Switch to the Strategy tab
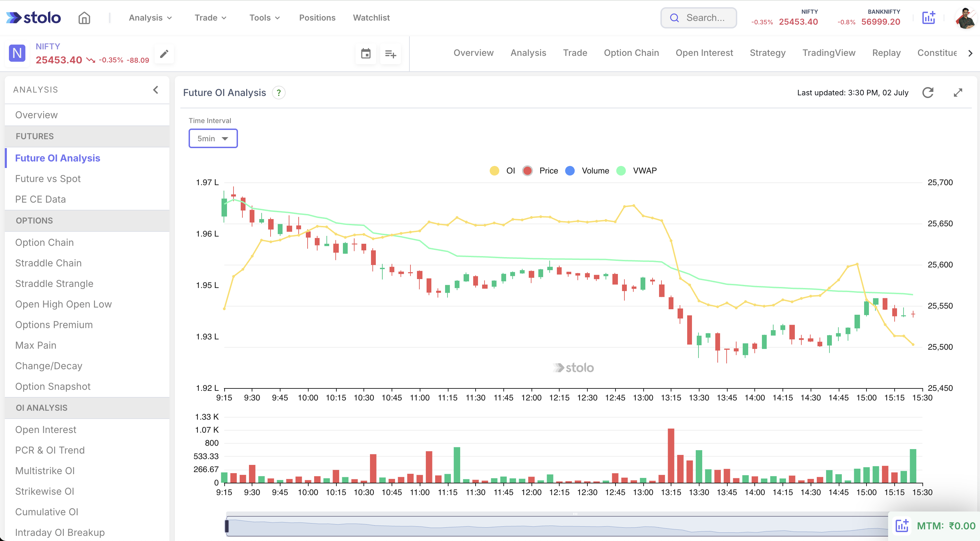Image resolution: width=980 pixels, height=541 pixels. (767, 53)
